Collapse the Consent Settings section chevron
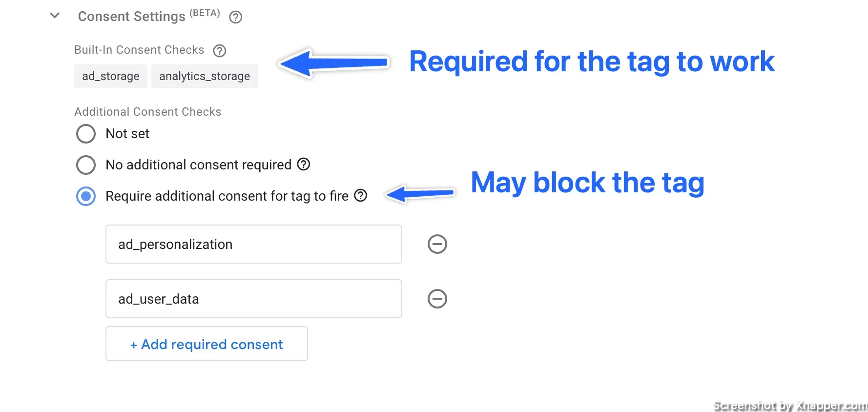868x412 pixels. point(55,16)
